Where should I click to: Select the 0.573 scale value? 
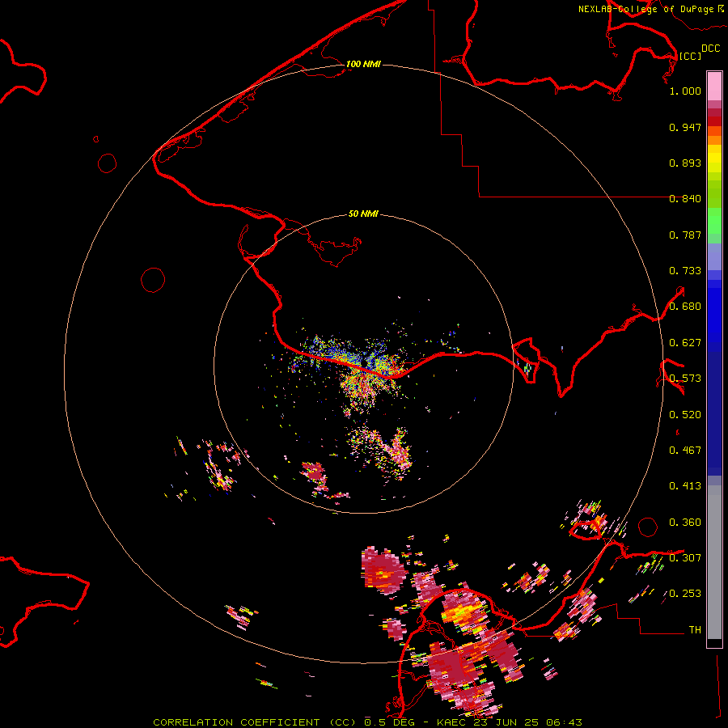point(685,379)
